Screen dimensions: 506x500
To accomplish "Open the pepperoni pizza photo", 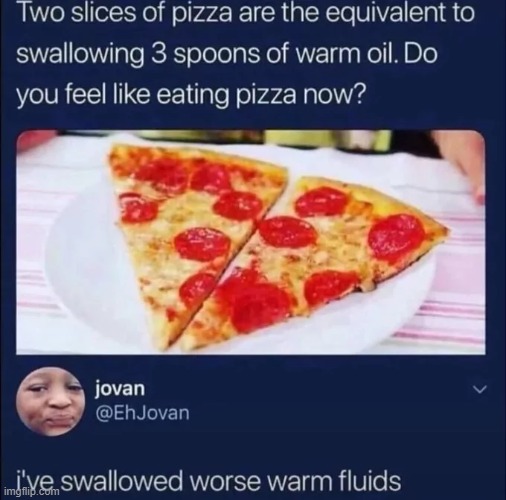I will (251, 243).
